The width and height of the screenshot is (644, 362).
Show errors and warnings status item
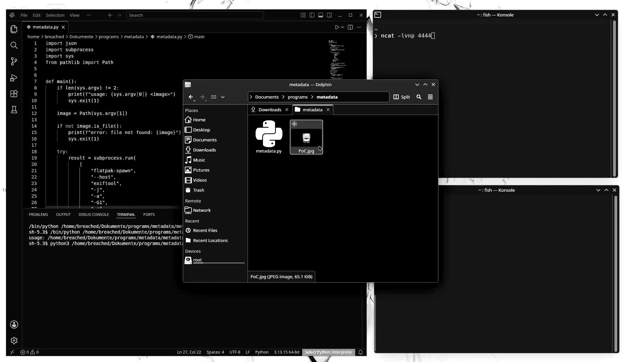click(30, 352)
